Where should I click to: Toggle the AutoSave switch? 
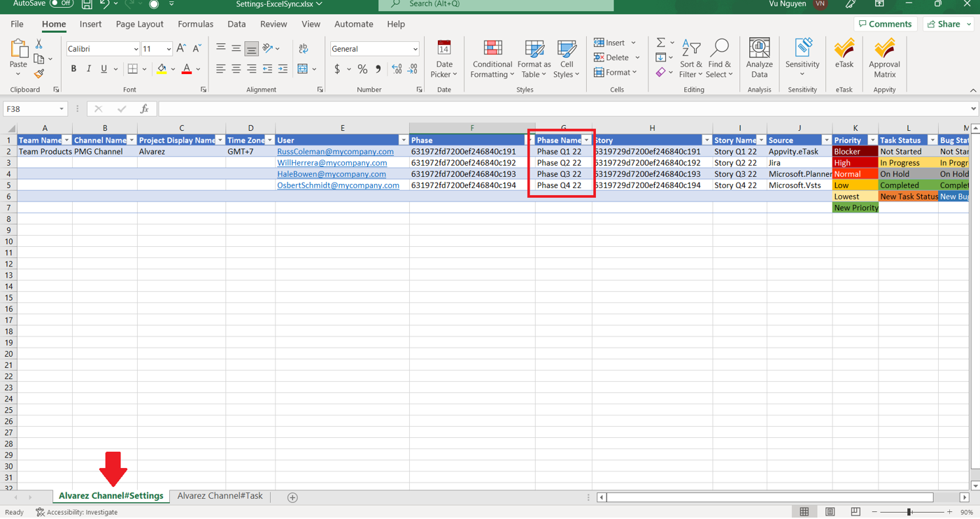click(61, 4)
